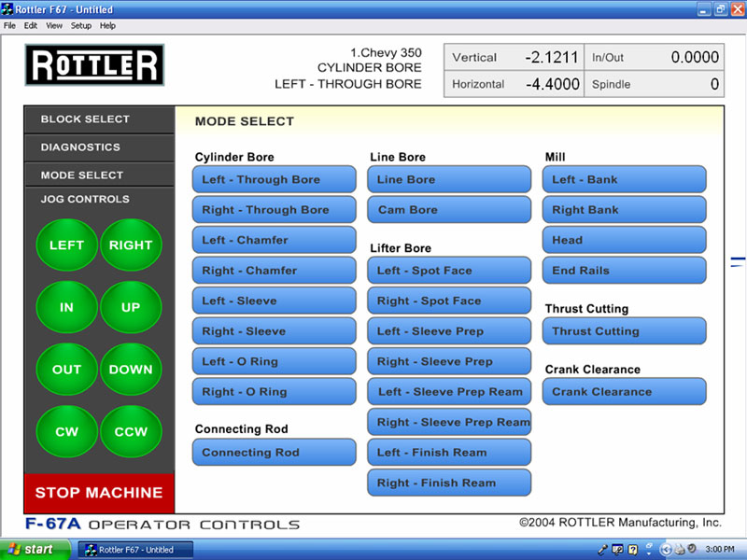Select Connecting Rod mode
Viewport: 747px width, 560px height.
coord(274,453)
